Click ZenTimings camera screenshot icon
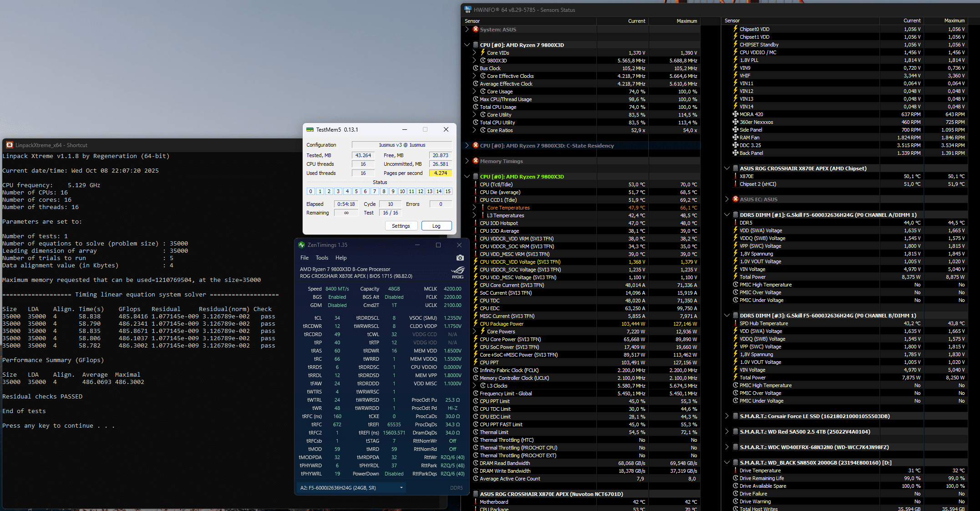980x511 pixels. [x=460, y=258]
